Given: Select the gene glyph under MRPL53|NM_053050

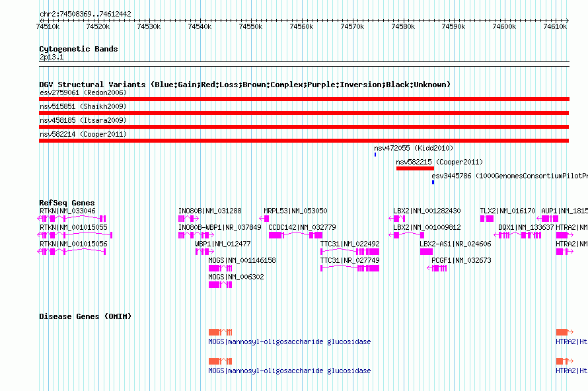Looking at the screenshot, I should pyautogui.click(x=264, y=219).
